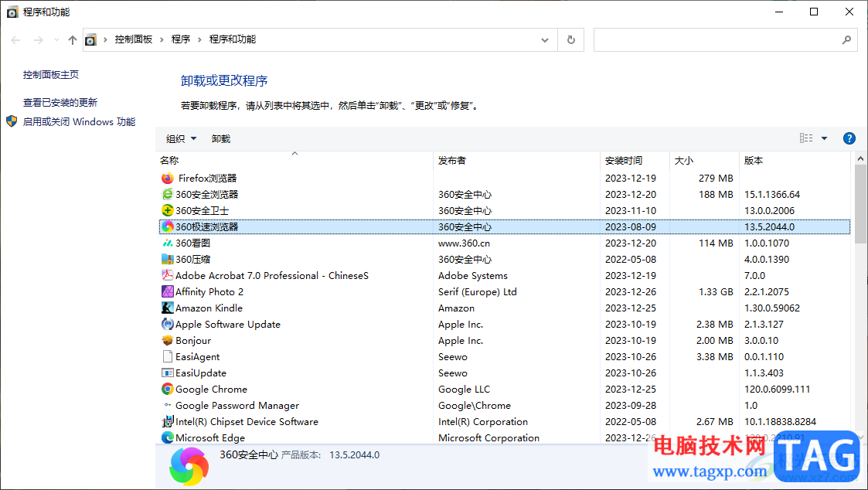Screen dimensions: 868x490
Task: Click the Google Chrome icon
Action: (x=167, y=390)
